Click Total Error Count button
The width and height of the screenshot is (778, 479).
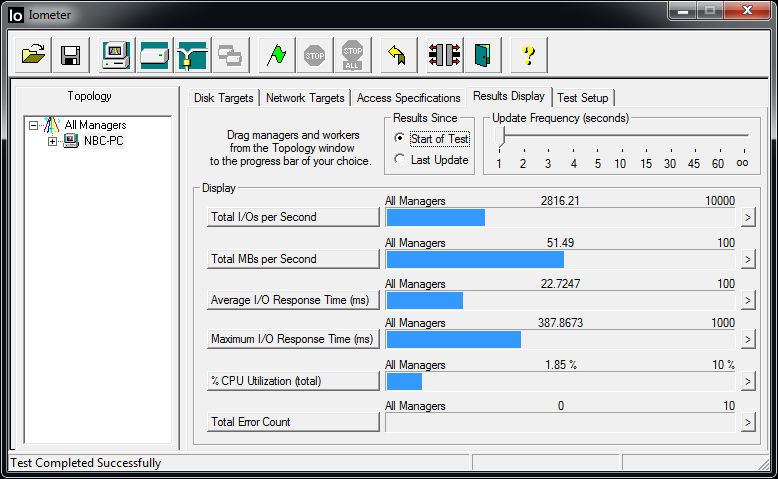293,422
